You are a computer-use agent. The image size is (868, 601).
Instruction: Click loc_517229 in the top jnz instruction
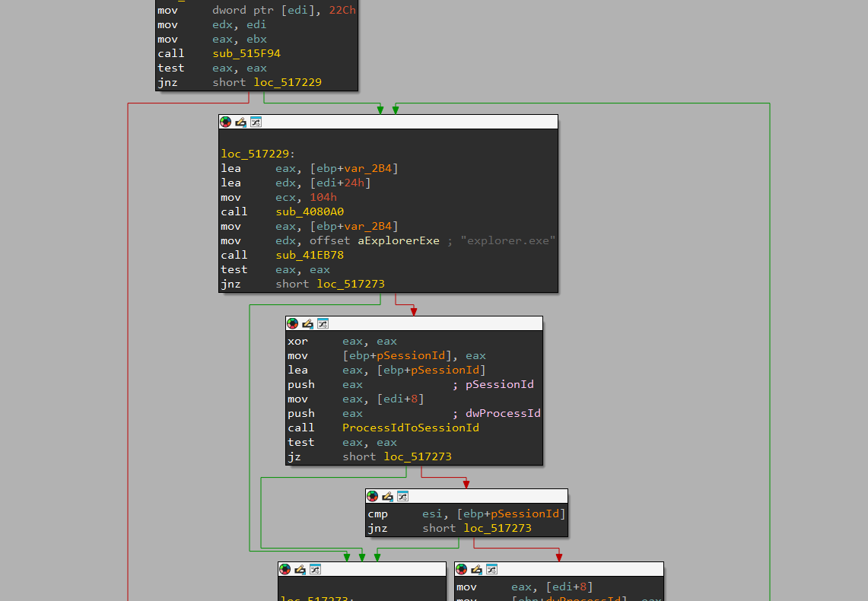(x=288, y=82)
